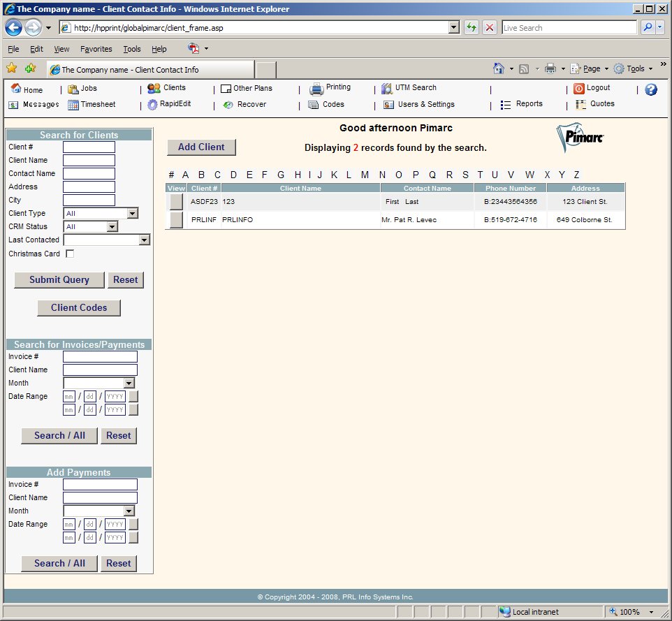Click View button for ASDF23 row
Image resolution: width=672 pixels, height=621 pixels.
point(176,201)
